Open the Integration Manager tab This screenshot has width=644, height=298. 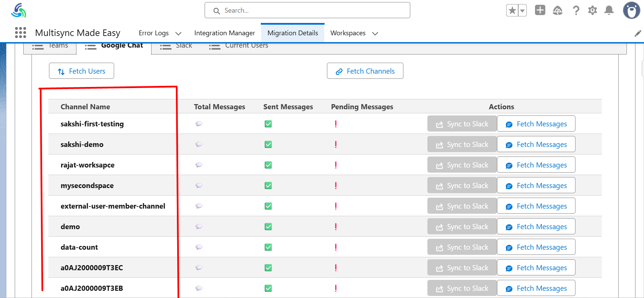tap(224, 33)
